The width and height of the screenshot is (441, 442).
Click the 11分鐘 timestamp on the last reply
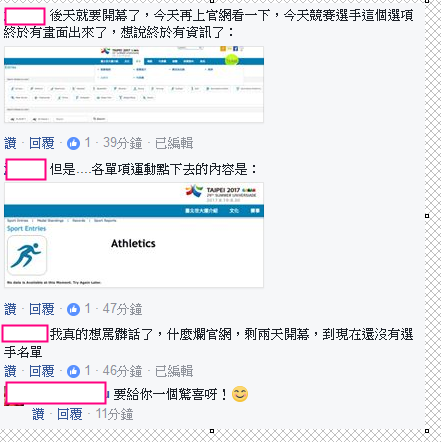[115, 414]
